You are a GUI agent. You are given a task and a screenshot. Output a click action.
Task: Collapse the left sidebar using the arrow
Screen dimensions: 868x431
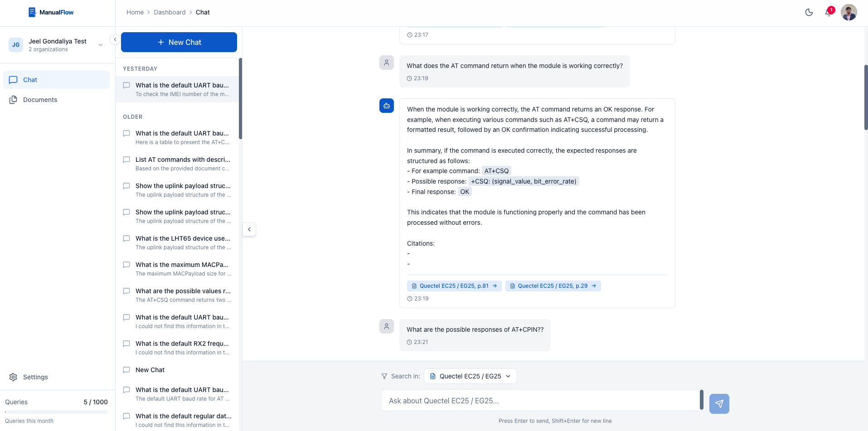point(115,39)
